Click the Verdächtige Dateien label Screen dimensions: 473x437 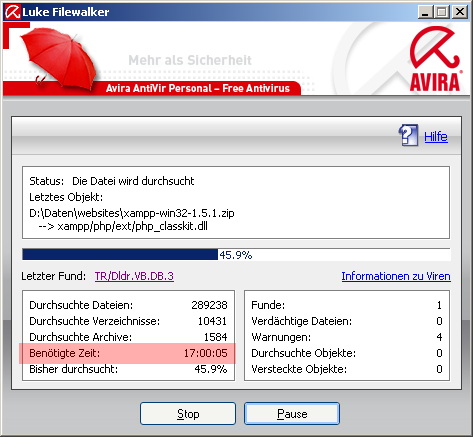coord(301,321)
